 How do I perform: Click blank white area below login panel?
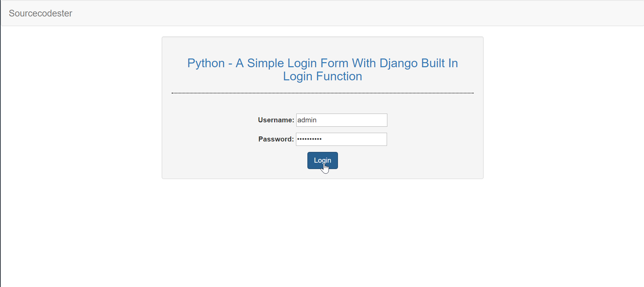click(323, 232)
